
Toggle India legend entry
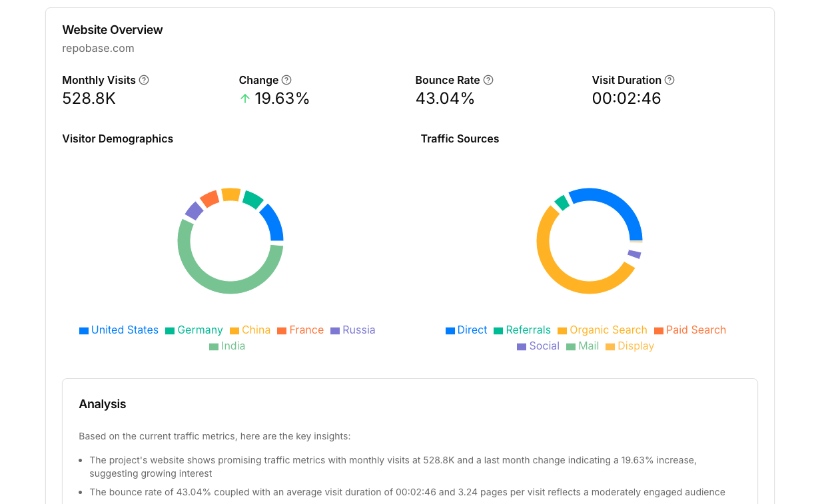(x=227, y=346)
